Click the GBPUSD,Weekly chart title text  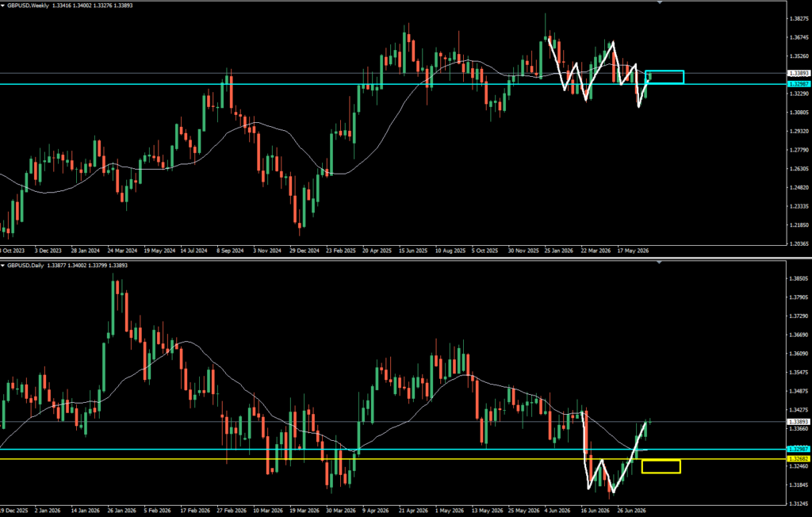pyautogui.click(x=28, y=6)
